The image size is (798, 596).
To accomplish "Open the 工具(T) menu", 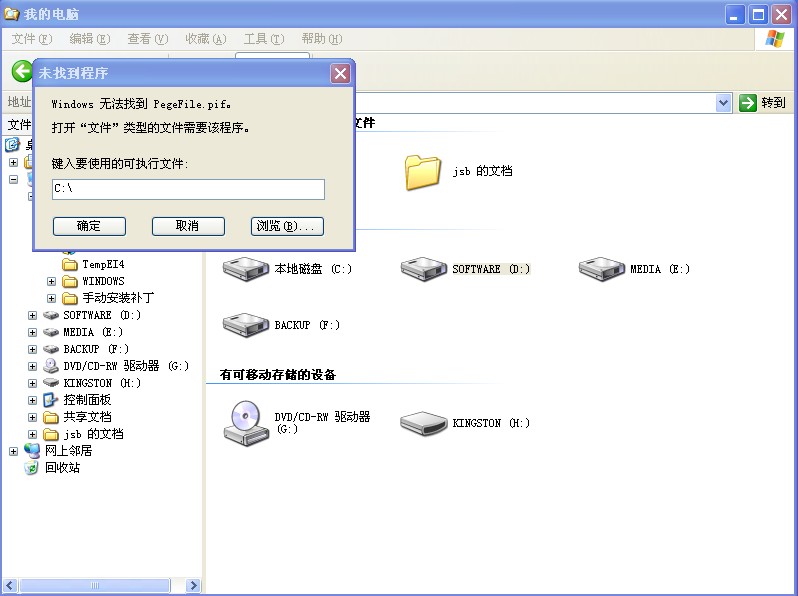I will coord(264,39).
